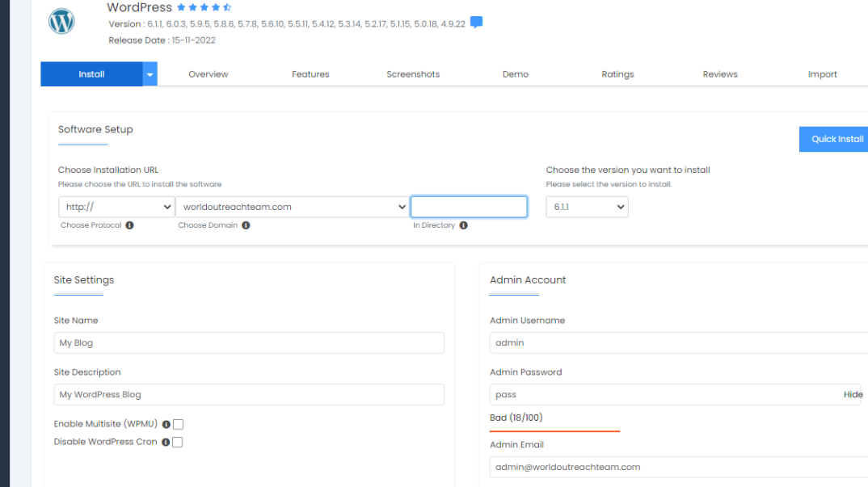The height and width of the screenshot is (487, 868).
Task: Open the 6.1.1 version dropdown
Action: click(x=587, y=207)
